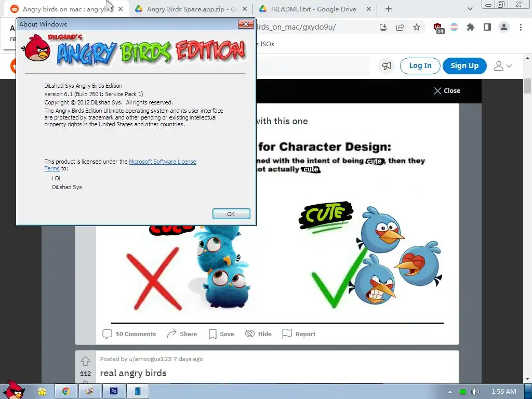Switch to Angry Birds Space.app.zip tab
This screenshot has height=399, width=532.
click(191, 9)
